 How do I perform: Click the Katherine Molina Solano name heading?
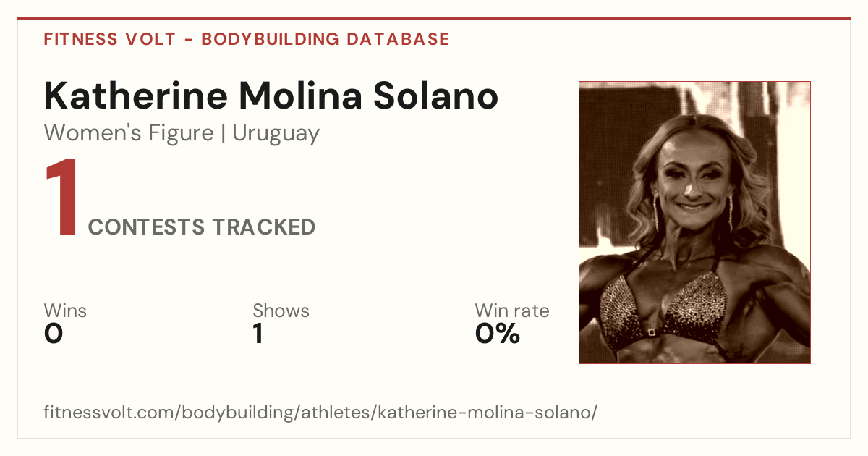tap(271, 96)
